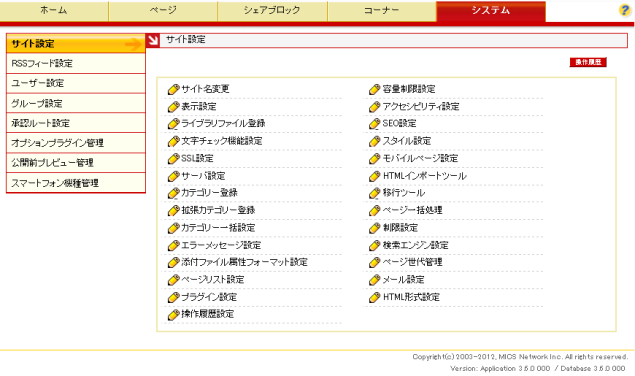Click pencil icon beside HTML形式設定
The width and height of the screenshot is (635, 376).
pyautogui.click(x=375, y=297)
